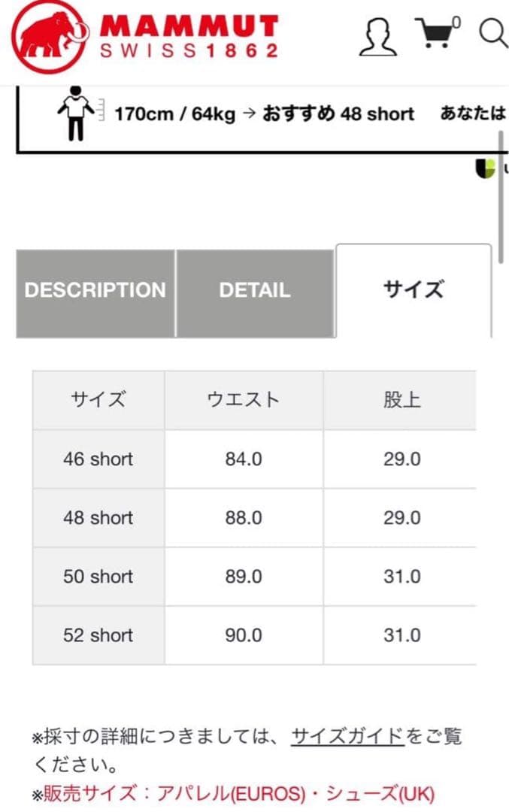509x812 pixels.
Task: Select the 46 short size row
Action: coord(98,459)
